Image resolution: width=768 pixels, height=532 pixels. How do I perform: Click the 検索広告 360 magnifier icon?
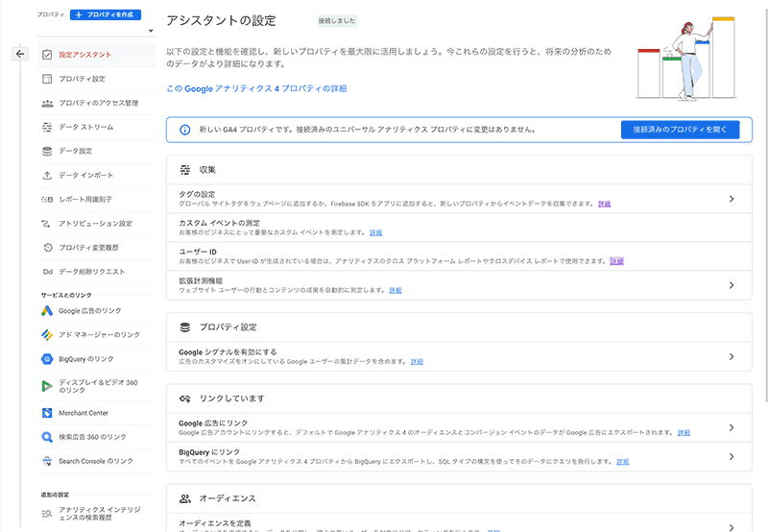(x=47, y=437)
